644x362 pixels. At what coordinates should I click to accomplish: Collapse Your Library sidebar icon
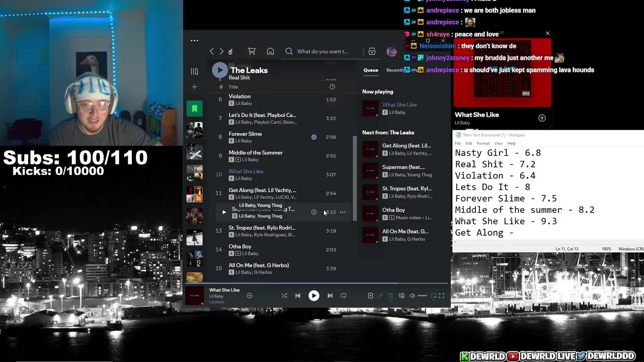[x=194, y=71]
